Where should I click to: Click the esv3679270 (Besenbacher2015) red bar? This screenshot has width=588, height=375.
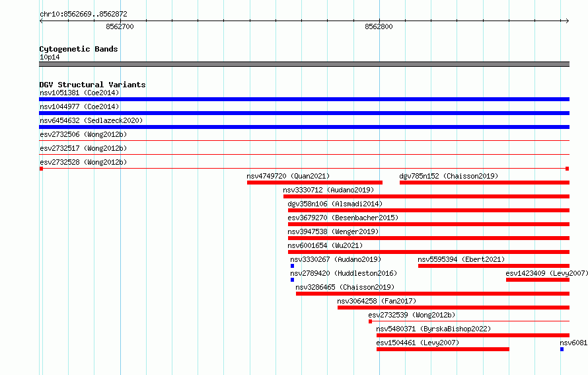(x=429, y=224)
